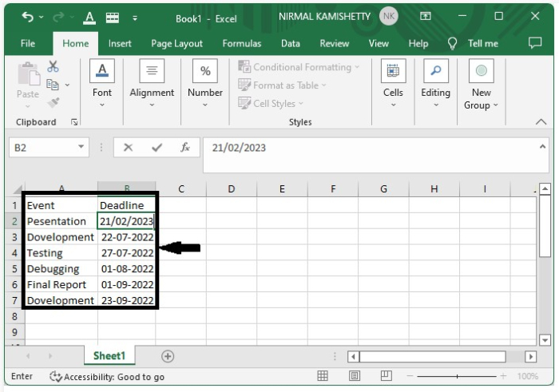This screenshot has height=392, width=559.
Task: Select cell B4 containing 27-07-2022
Action: (x=127, y=253)
